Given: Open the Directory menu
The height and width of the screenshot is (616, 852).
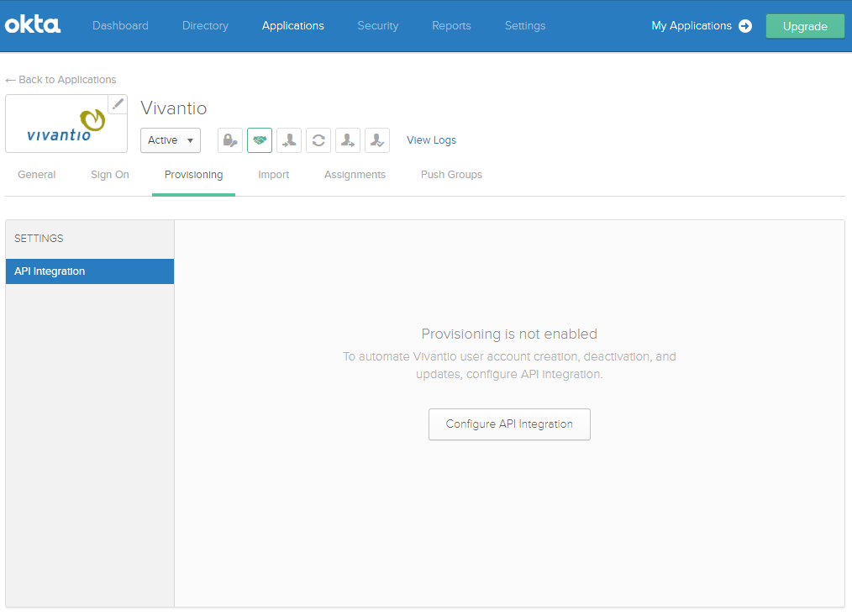Looking at the screenshot, I should (x=205, y=25).
